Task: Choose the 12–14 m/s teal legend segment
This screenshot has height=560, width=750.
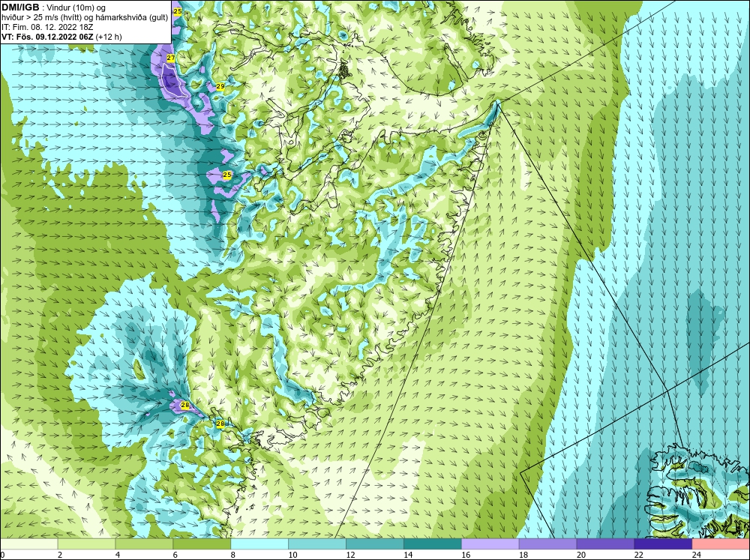Action: (375, 544)
